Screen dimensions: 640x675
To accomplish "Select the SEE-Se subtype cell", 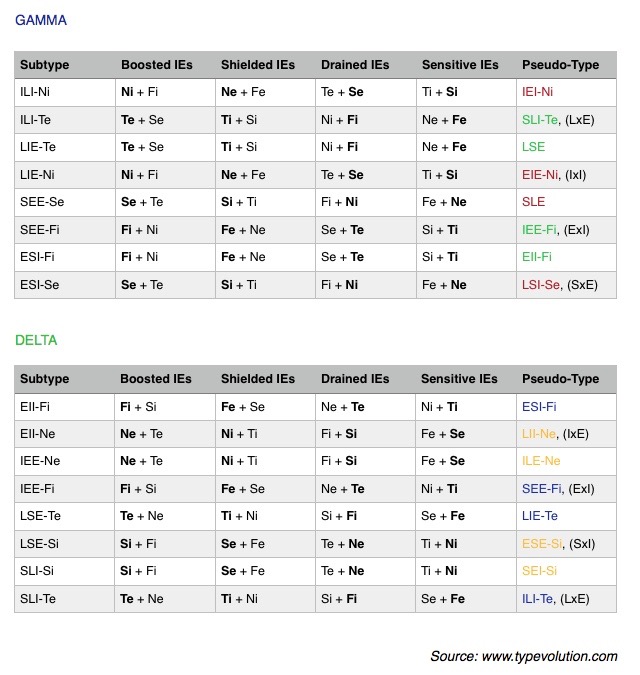I will (x=42, y=202).
